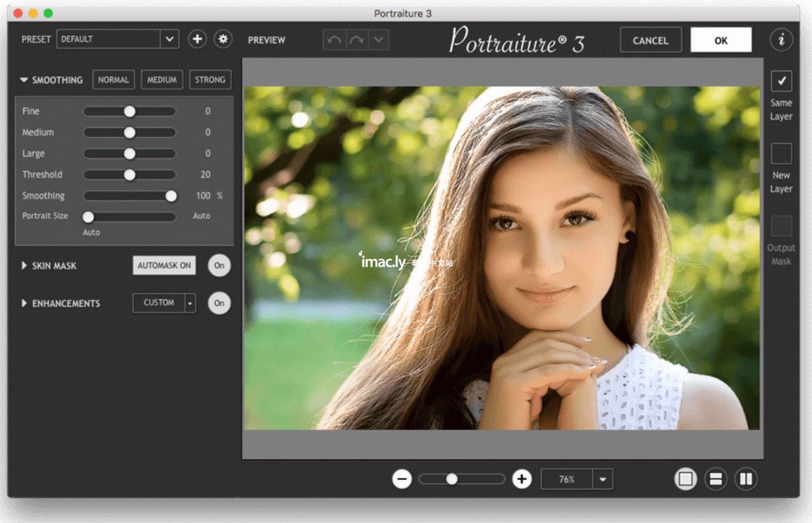Click the Smoothing percentage slider handle
The image size is (812, 523).
tap(171, 196)
